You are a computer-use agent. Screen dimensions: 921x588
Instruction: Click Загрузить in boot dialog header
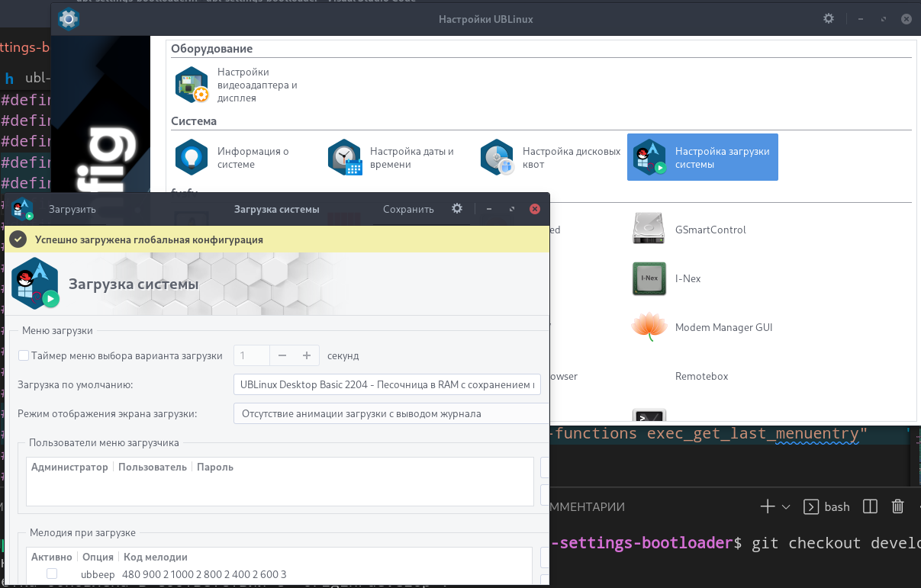point(72,209)
